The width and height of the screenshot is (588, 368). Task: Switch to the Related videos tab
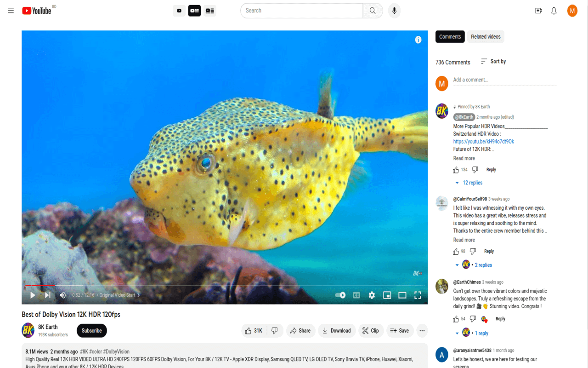486,36
